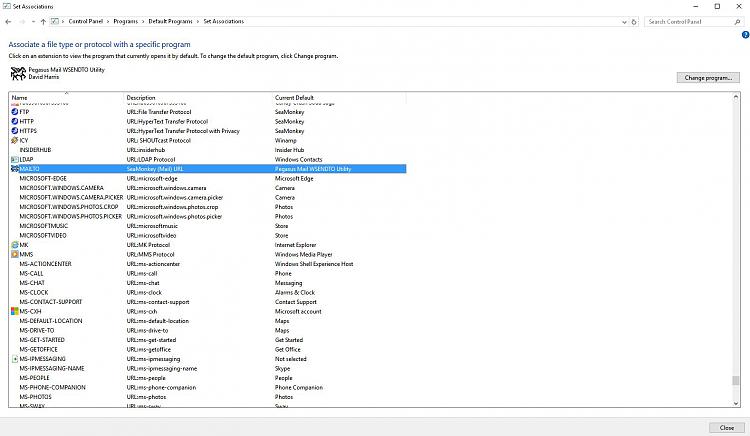Click the list scrollbar down arrow

[x=736, y=403]
